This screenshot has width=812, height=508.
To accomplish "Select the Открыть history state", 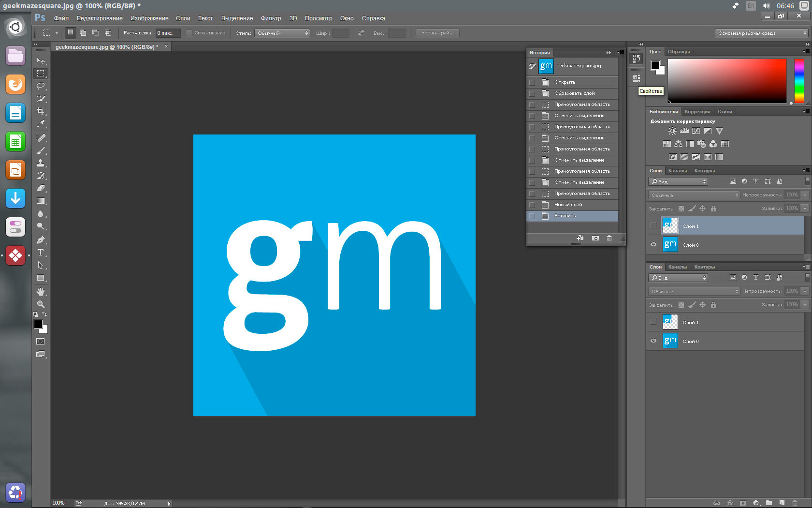I will pos(572,82).
